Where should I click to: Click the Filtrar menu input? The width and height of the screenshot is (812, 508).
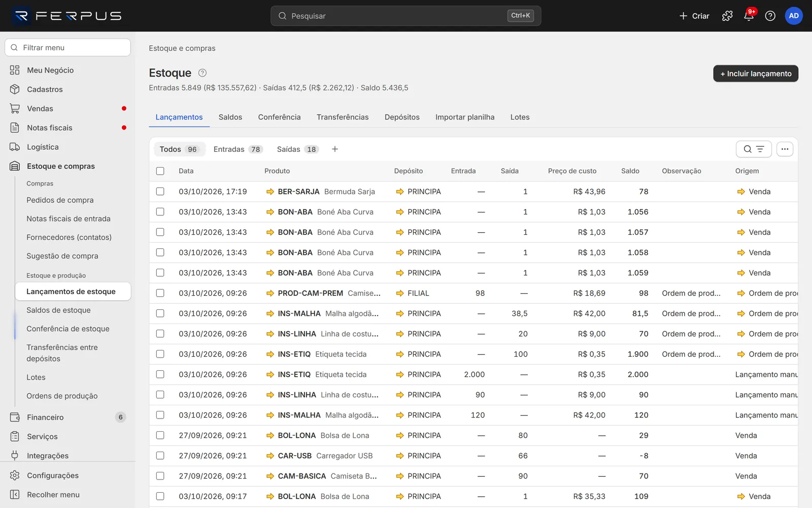[67, 48]
